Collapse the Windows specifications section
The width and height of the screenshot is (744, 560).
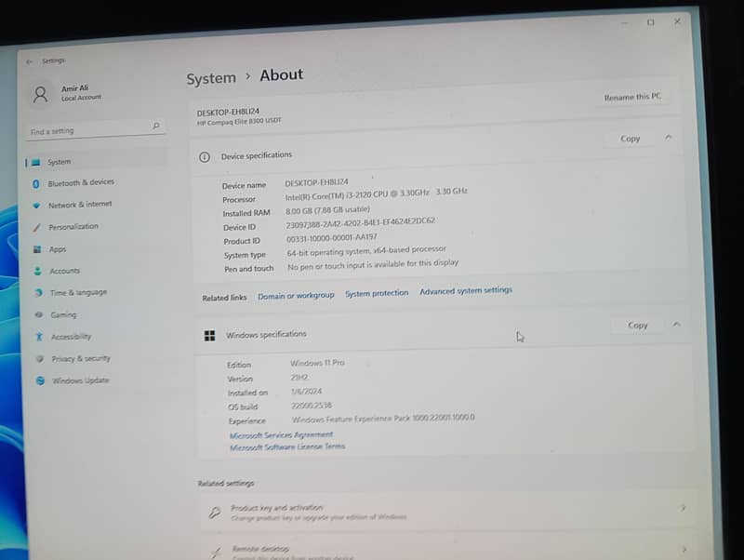click(x=676, y=325)
